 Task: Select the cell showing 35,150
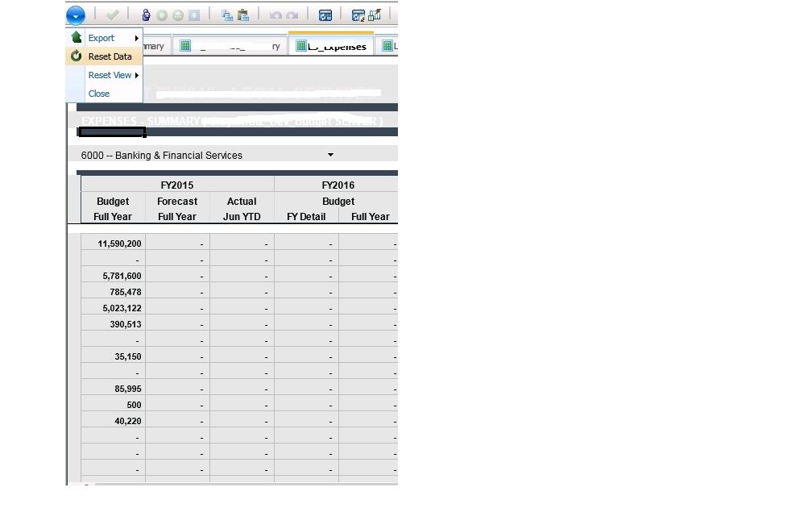click(113, 356)
